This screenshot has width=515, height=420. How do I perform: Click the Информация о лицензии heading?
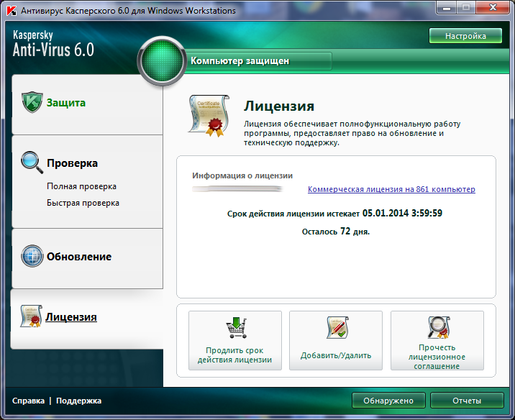tap(242, 175)
